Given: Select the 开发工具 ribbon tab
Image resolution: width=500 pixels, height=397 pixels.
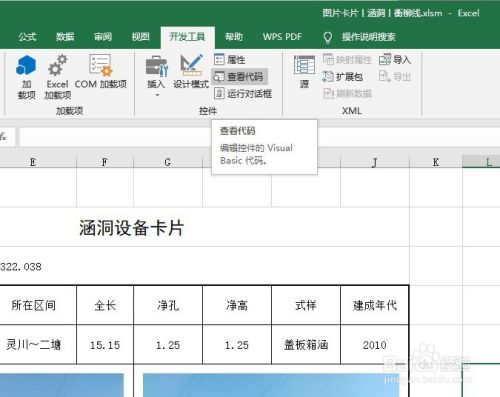Looking at the screenshot, I should point(187,37).
